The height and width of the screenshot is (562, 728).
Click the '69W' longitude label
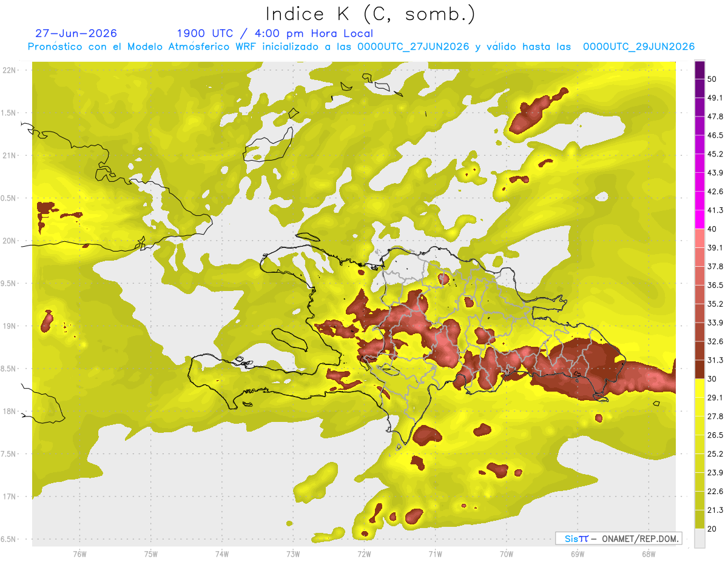coord(577,554)
